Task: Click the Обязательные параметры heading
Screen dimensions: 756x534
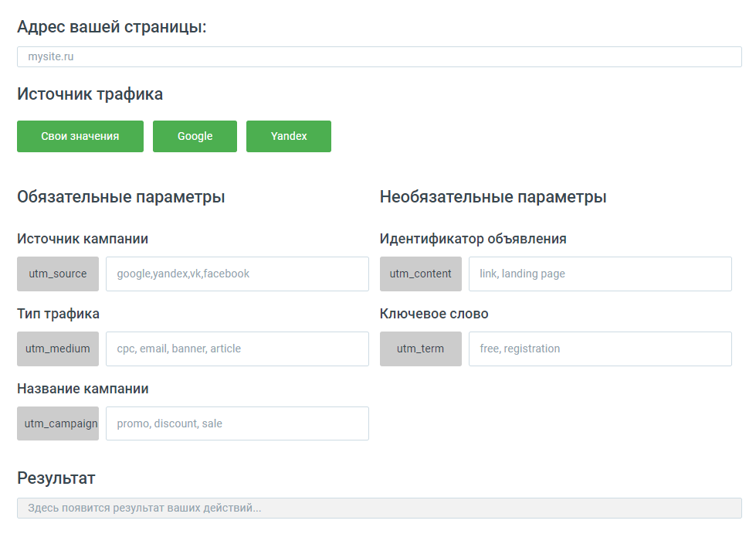Action: [x=121, y=197]
